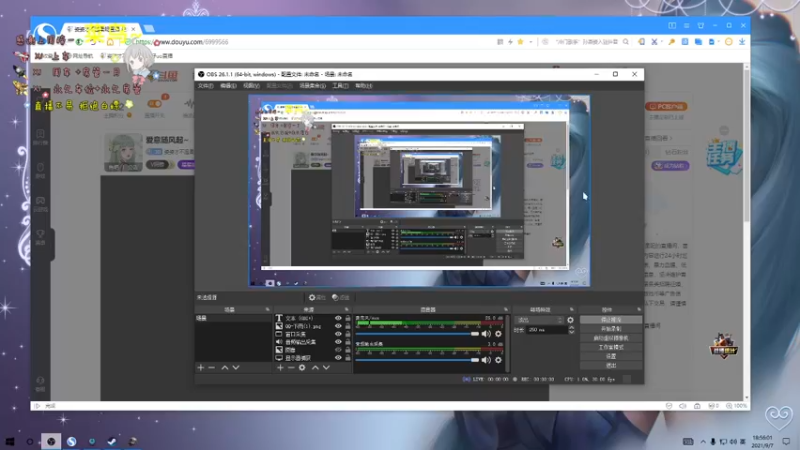The width and height of the screenshot is (800, 450).
Task: Open the 场景集合(S) menu in OBS
Action: (x=312, y=86)
